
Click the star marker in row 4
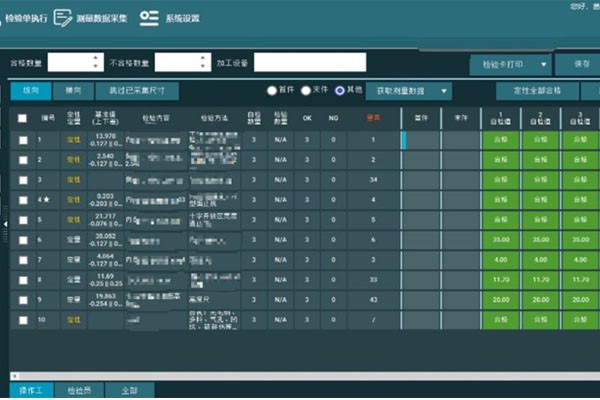click(47, 199)
